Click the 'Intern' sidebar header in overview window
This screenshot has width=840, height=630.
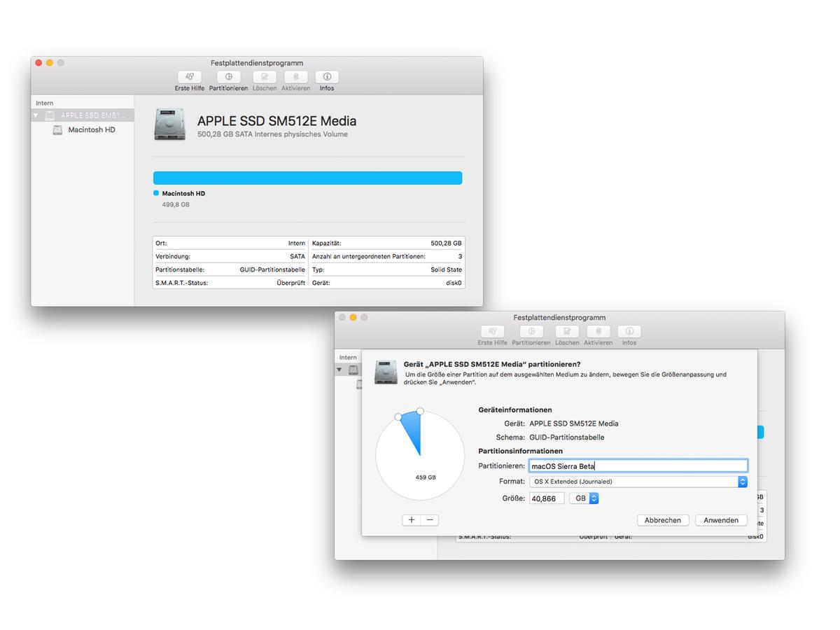point(44,103)
